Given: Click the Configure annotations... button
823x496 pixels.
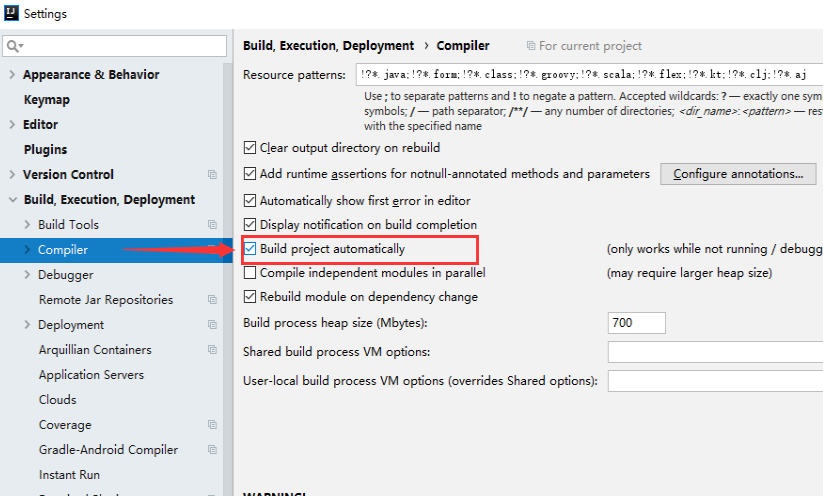Looking at the screenshot, I should 738,174.
